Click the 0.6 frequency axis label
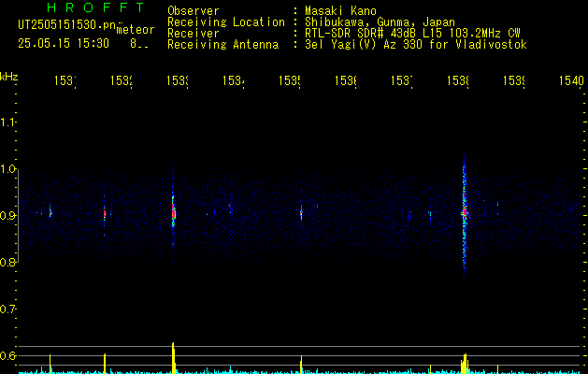This screenshot has width=588, height=374. [7, 355]
